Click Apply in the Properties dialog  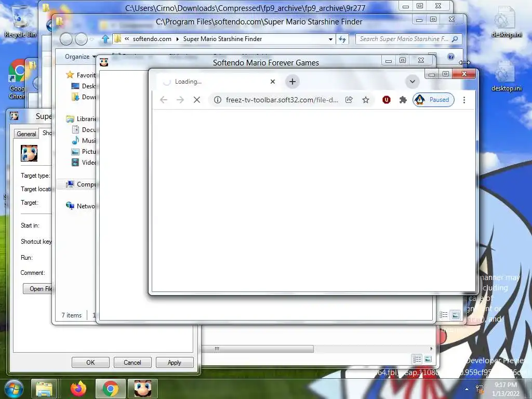175,362
